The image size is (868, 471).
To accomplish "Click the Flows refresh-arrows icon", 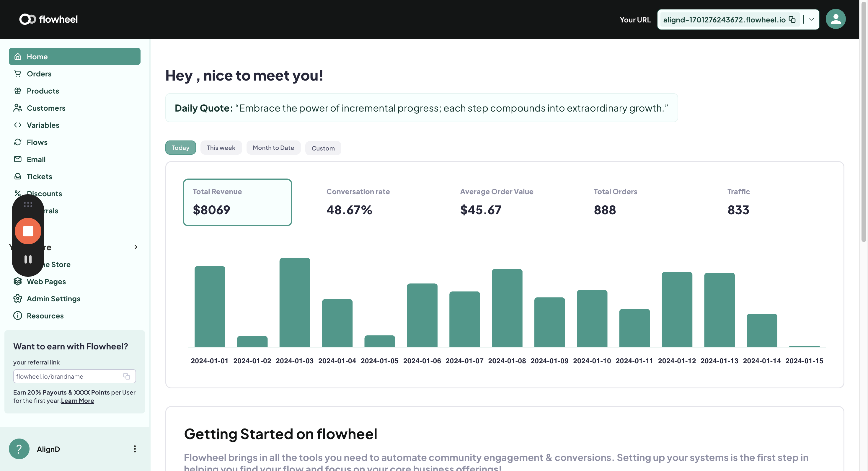I will [x=18, y=142].
